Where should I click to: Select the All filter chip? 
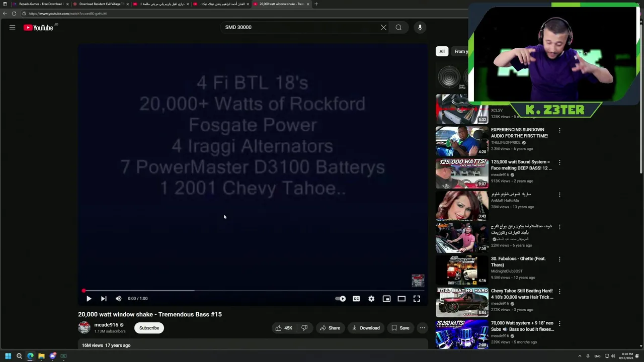pyautogui.click(x=442, y=51)
